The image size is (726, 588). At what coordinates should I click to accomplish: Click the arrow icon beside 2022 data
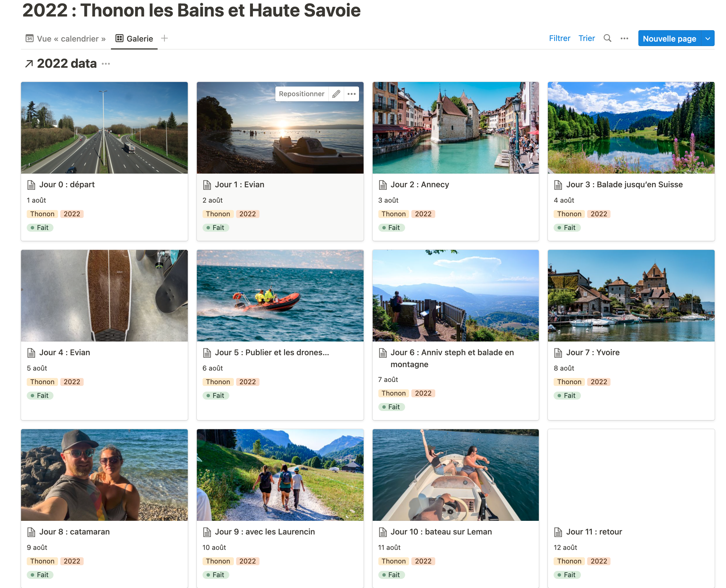pyautogui.click(x=29, y=64)
